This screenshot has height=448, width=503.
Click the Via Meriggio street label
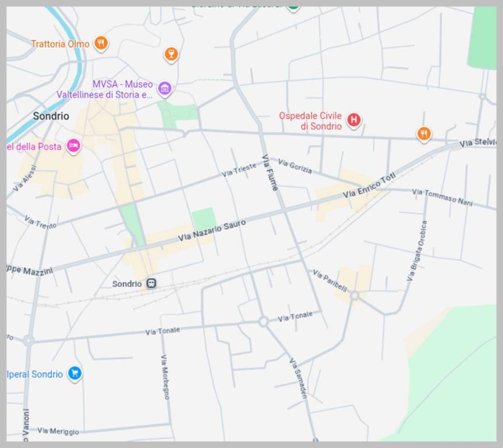[58, 431]
